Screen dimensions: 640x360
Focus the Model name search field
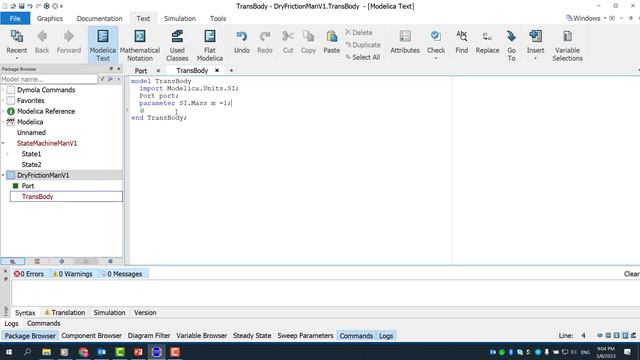click(49, 79)
